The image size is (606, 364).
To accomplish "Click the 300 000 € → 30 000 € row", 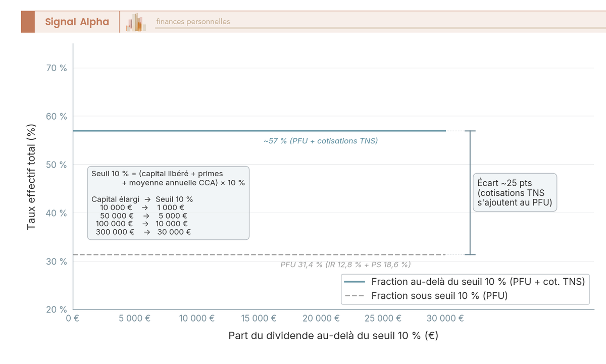I will click(x=143, y=232).
